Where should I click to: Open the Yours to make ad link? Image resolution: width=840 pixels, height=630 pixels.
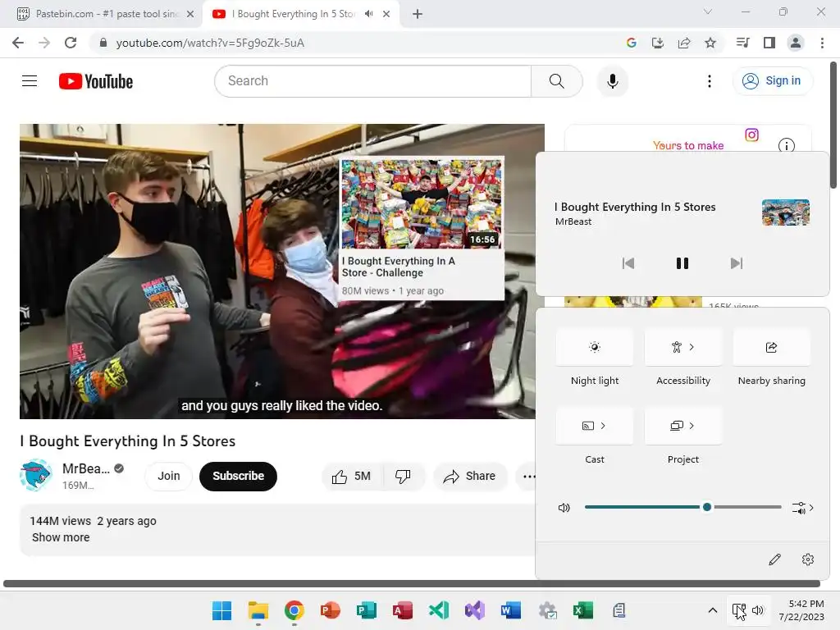coord(688,145)
